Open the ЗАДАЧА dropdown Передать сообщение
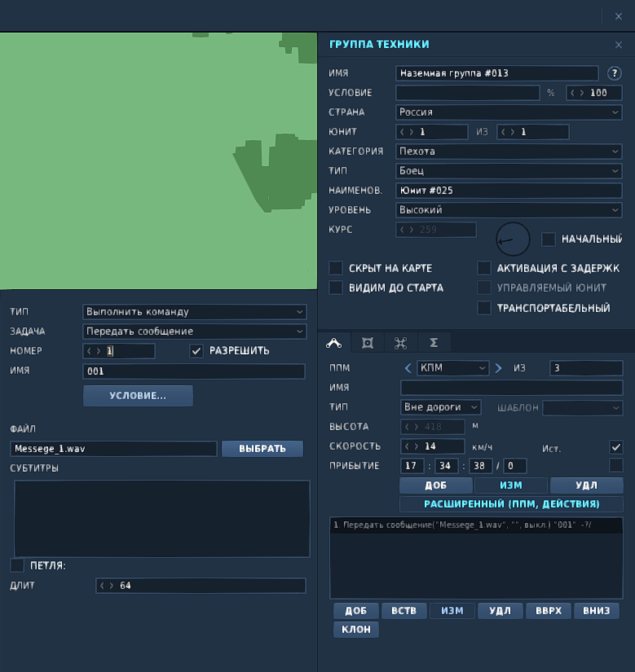 [194, 332]
